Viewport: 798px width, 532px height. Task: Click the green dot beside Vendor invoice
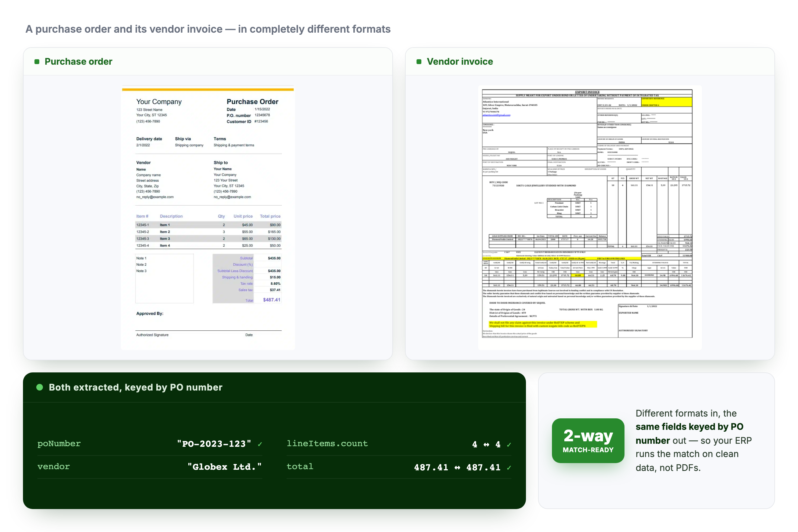pos(419,61)
